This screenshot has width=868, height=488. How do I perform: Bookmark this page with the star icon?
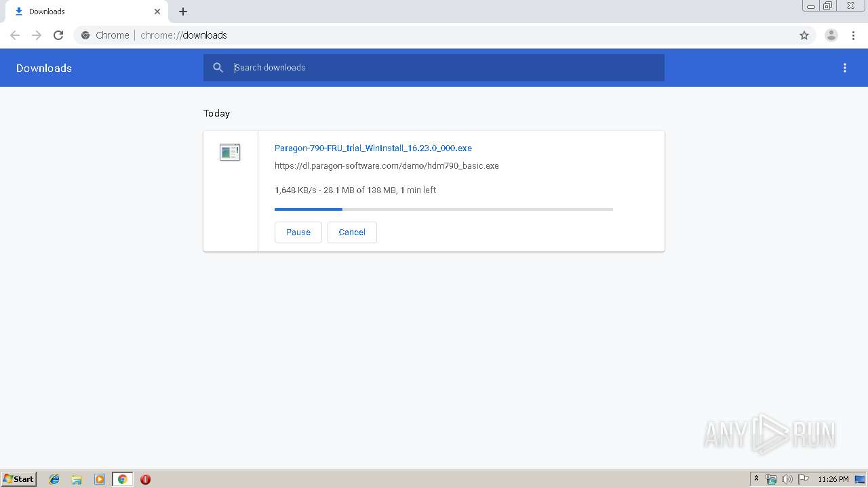tap(804, 35)
